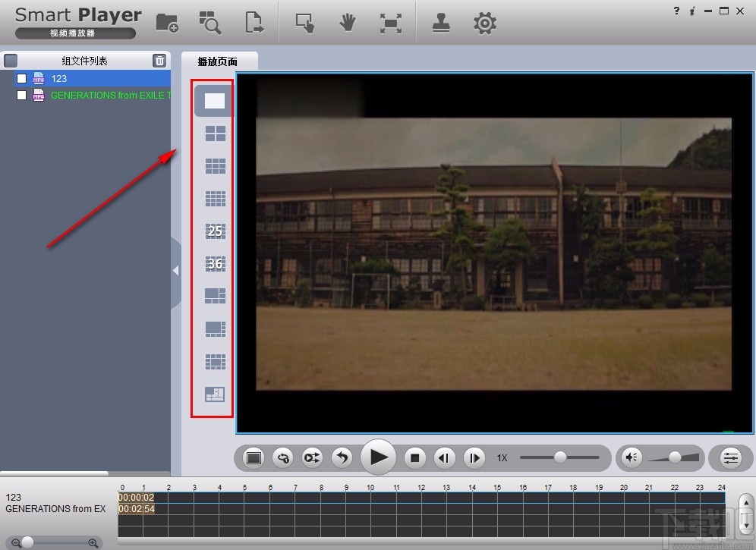
Task: Click the GENERATIONS from EX timeline label
Action: tap(55, 508)
